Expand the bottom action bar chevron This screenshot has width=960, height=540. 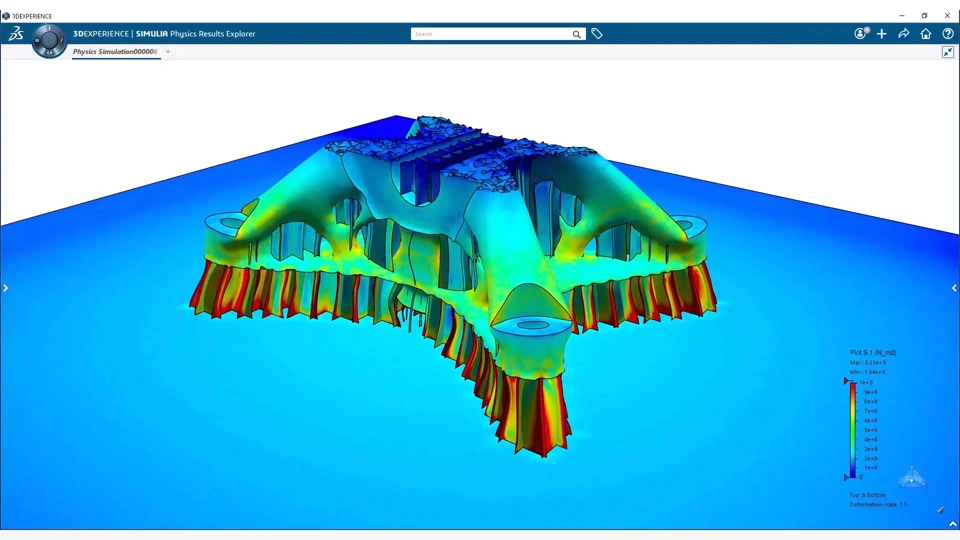[953, 524]
